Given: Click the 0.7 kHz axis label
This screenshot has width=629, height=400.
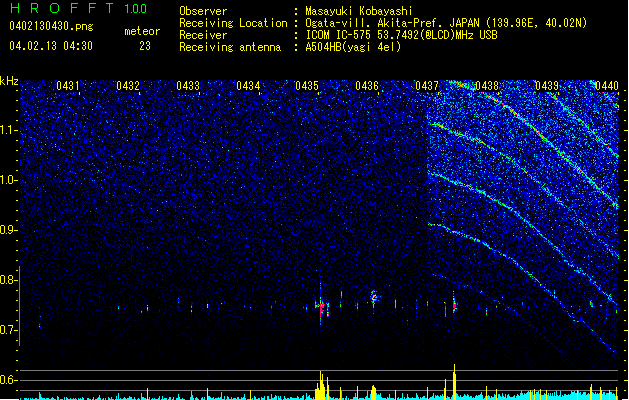Looking at the screenshot, I should 8,330.
